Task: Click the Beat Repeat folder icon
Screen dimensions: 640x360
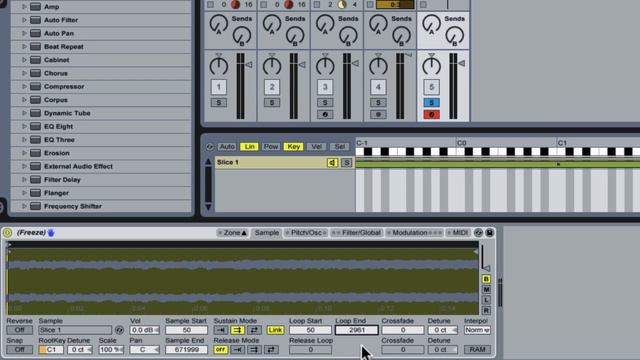Action: point(36,47)
